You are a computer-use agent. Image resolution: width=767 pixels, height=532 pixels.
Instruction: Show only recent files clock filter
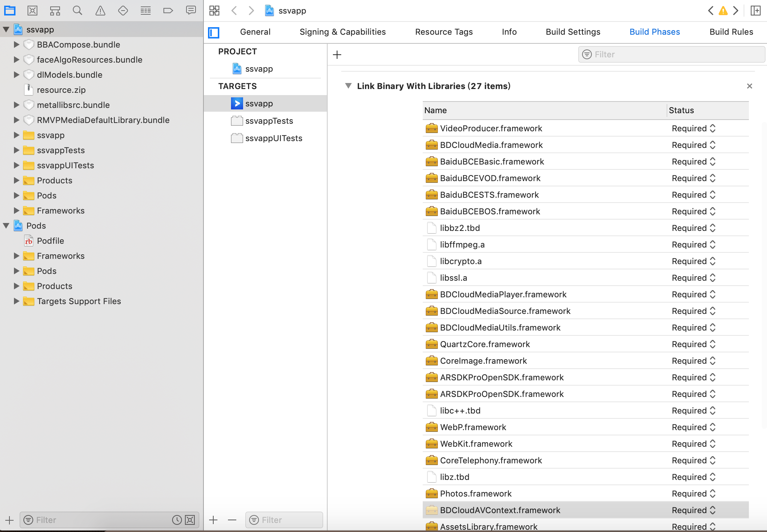[x=177, y=520]
